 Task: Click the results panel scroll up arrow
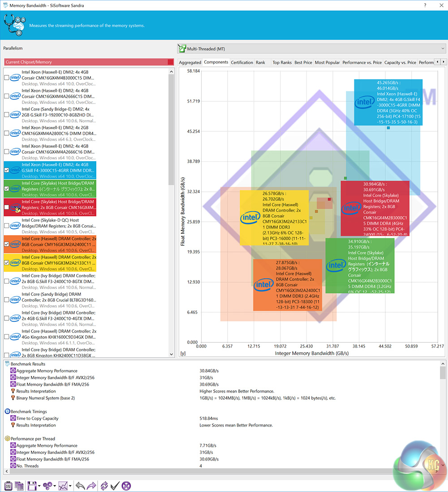443,364
